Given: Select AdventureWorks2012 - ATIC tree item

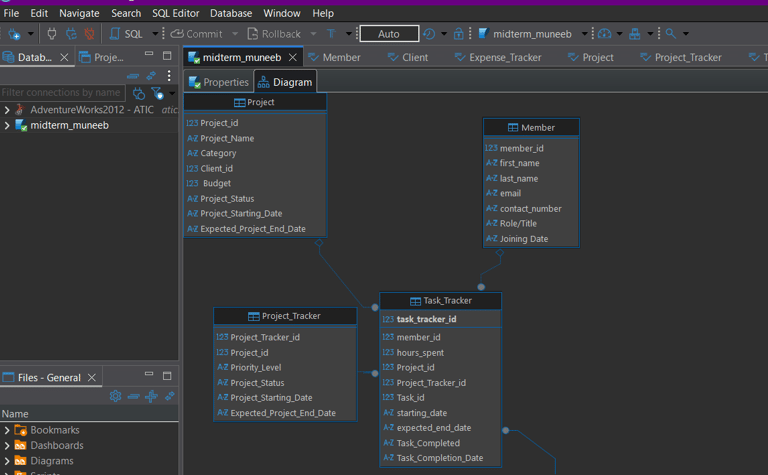Looking at the screenshot, I should click(92, 110).
